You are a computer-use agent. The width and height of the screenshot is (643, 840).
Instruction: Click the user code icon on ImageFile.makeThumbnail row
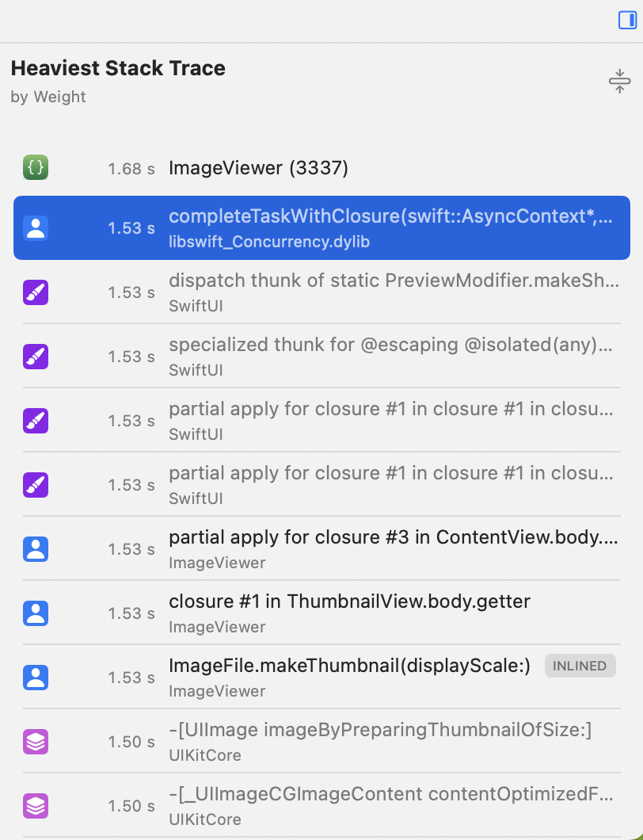pyautogui.click(x=35, y=678)
